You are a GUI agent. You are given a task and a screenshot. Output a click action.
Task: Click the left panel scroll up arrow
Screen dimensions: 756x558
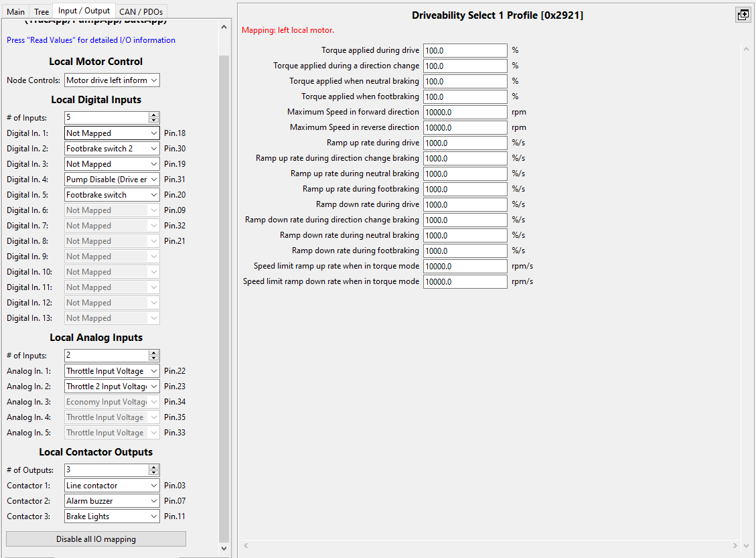pos(224,27)
